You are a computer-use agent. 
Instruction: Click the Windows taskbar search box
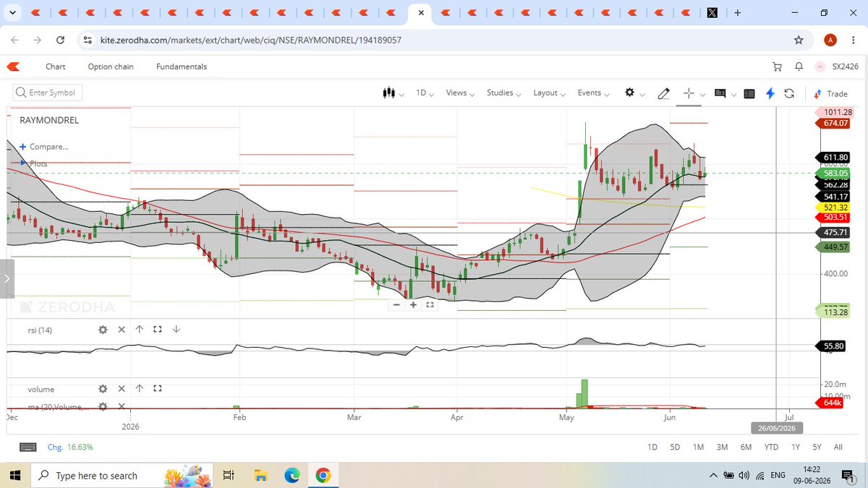pos(120,475)
